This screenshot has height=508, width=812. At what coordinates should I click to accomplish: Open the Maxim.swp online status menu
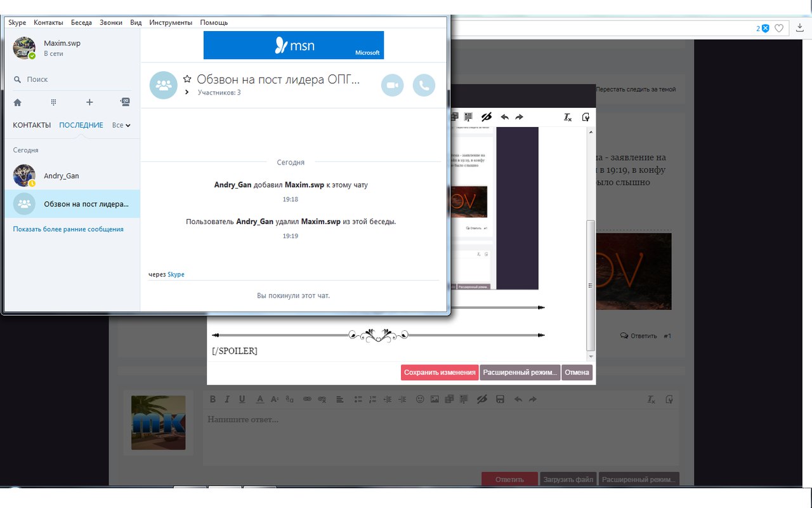point(53,54)
